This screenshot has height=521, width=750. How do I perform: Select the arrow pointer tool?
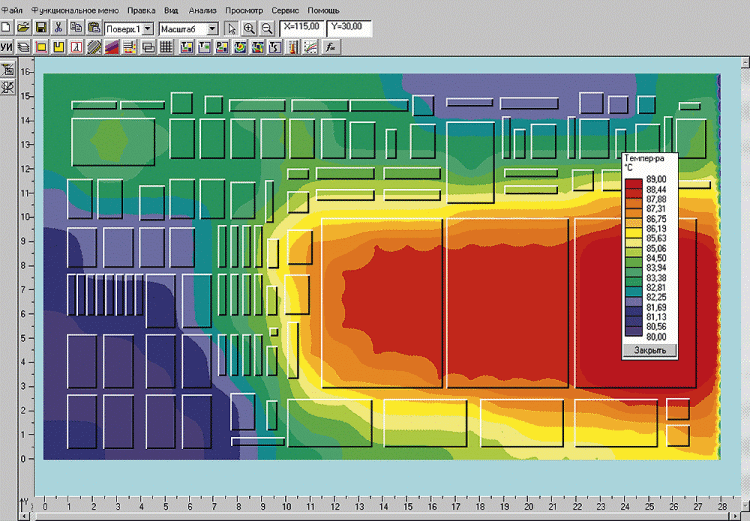[x=232, y=29]
